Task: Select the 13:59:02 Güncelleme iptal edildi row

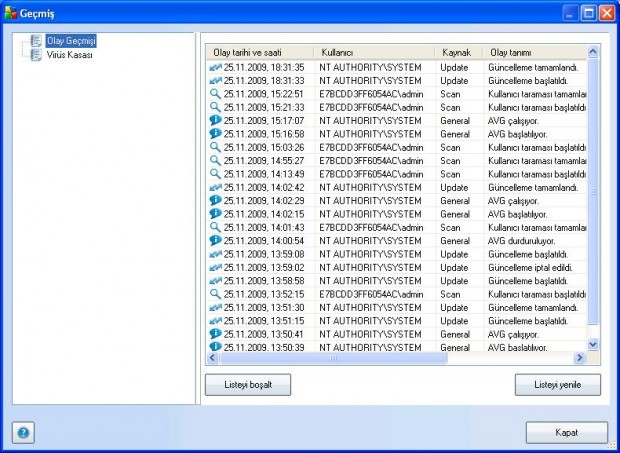Action: pos(400,268)
